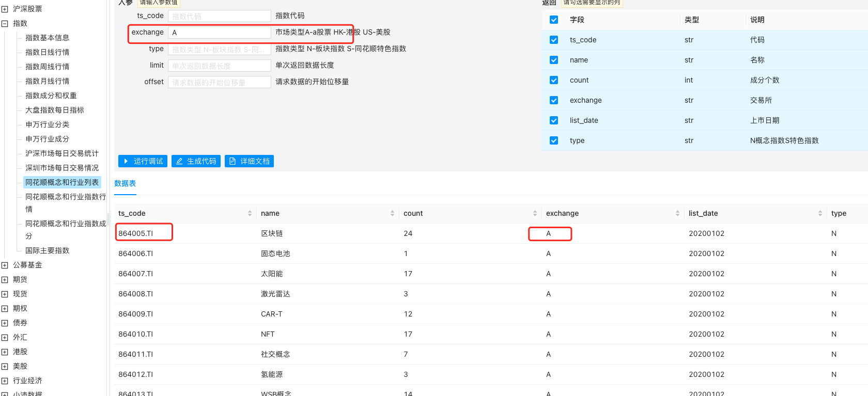Uncheck the count field checkbox

click(x=554, y=80)
